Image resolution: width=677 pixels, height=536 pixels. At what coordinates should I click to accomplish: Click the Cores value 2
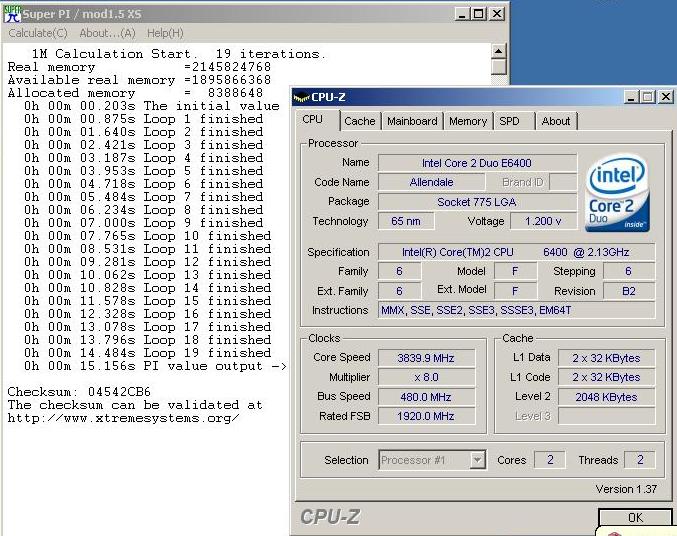550,460
